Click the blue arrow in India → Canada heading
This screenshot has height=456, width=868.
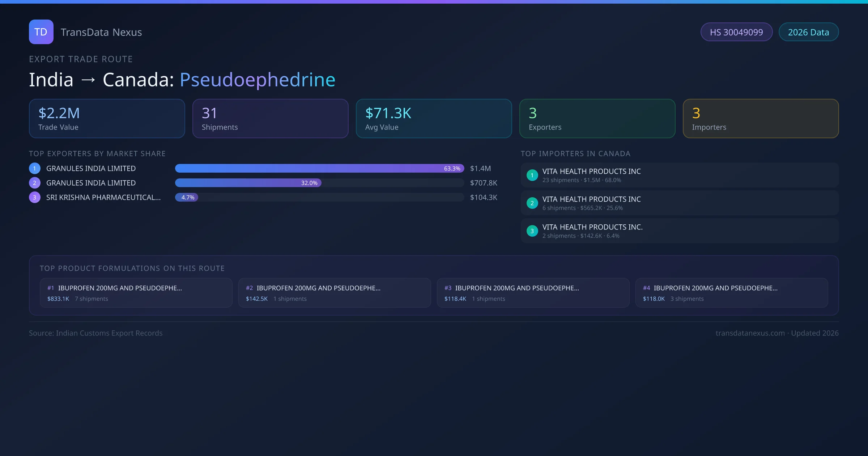coord(88,80)
